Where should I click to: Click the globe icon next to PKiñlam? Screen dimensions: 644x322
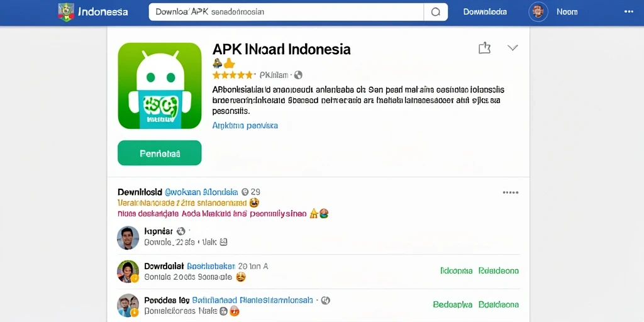(x=299, y=75)
